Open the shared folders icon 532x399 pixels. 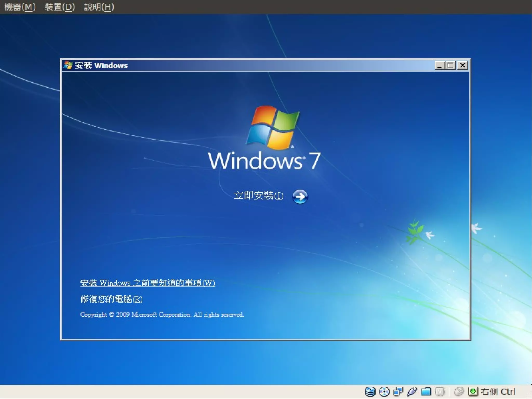[426, 391]
